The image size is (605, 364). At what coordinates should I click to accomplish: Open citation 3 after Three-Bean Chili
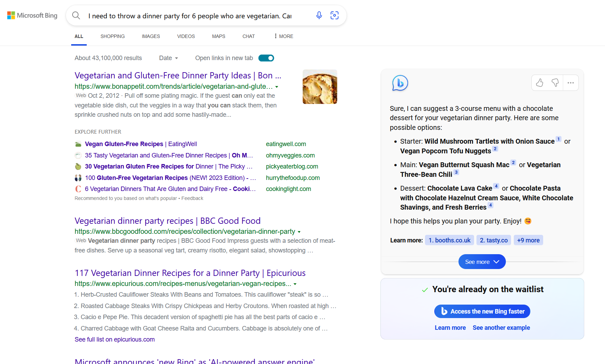pyautogui.click(x=456, y=172)
